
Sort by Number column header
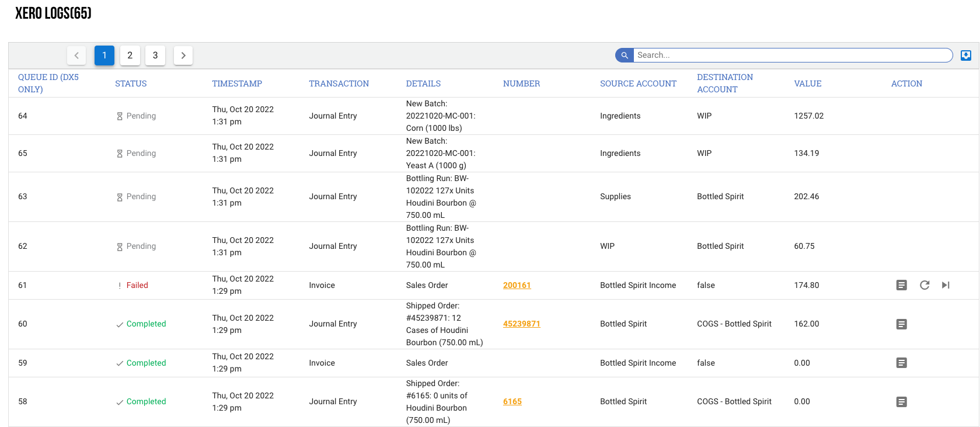[521, 84]
